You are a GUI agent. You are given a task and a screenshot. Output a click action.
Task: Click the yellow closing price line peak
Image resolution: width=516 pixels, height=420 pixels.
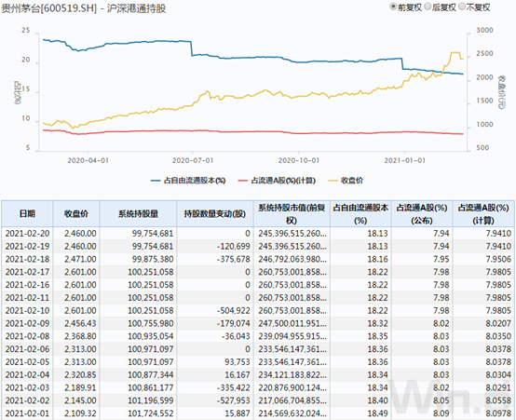[455, 52]
